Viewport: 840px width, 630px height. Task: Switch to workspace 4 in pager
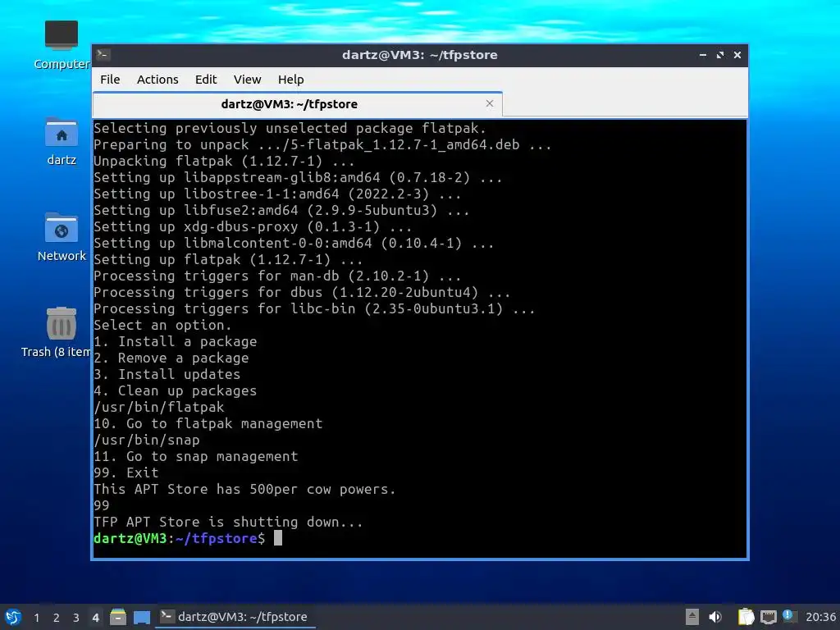click(x=95, y=618)
